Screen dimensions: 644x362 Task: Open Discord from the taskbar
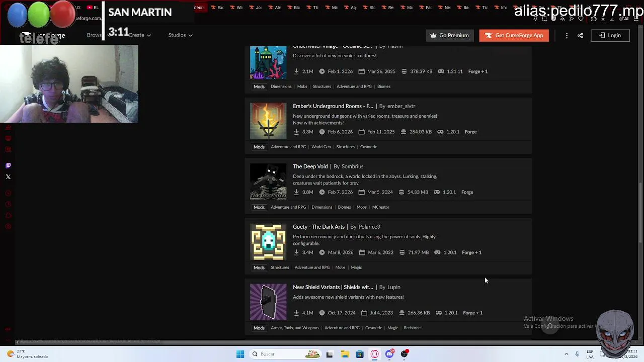click(390, 354)
